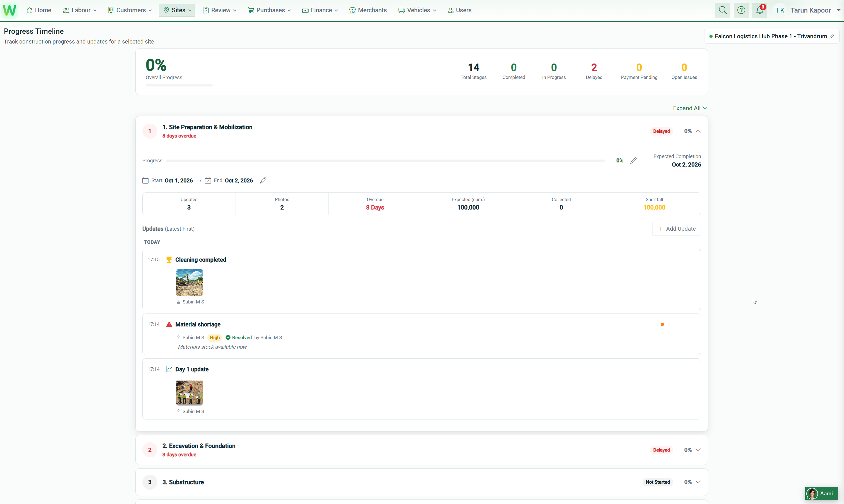Screen dimensions: 844x504
Task: Click the trophy icon on Cleaning completed
Action: click(169, 260)
